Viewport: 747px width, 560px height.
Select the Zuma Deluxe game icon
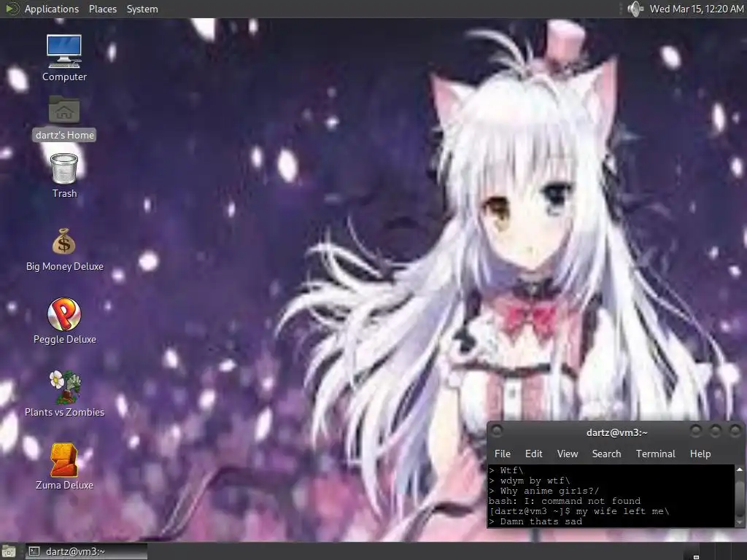click(64, 459)
